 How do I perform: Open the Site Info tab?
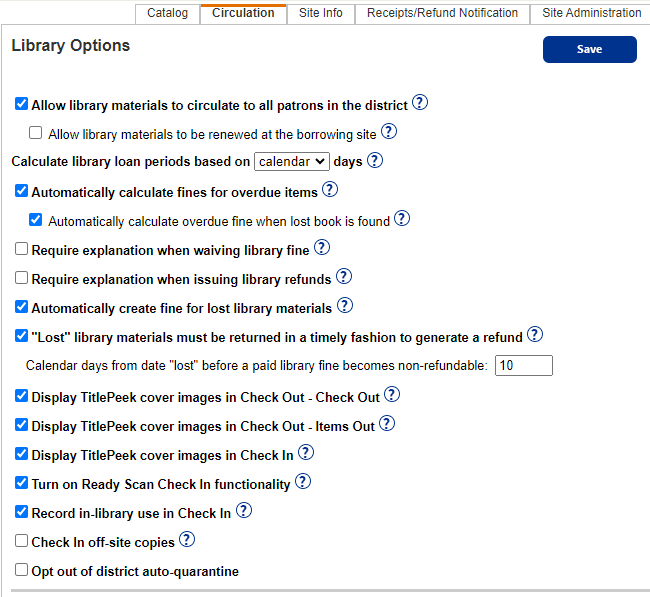pyautogui.click(x=320, y=13)
